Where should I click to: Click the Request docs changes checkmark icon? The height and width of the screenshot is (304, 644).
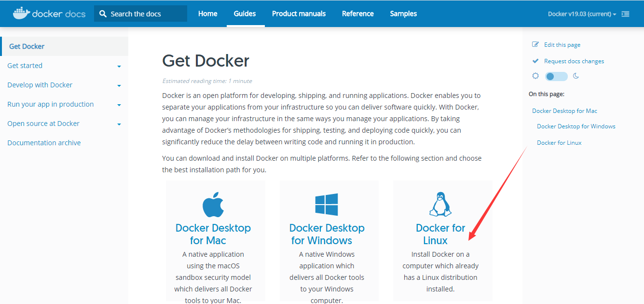(x=535, y=61)
